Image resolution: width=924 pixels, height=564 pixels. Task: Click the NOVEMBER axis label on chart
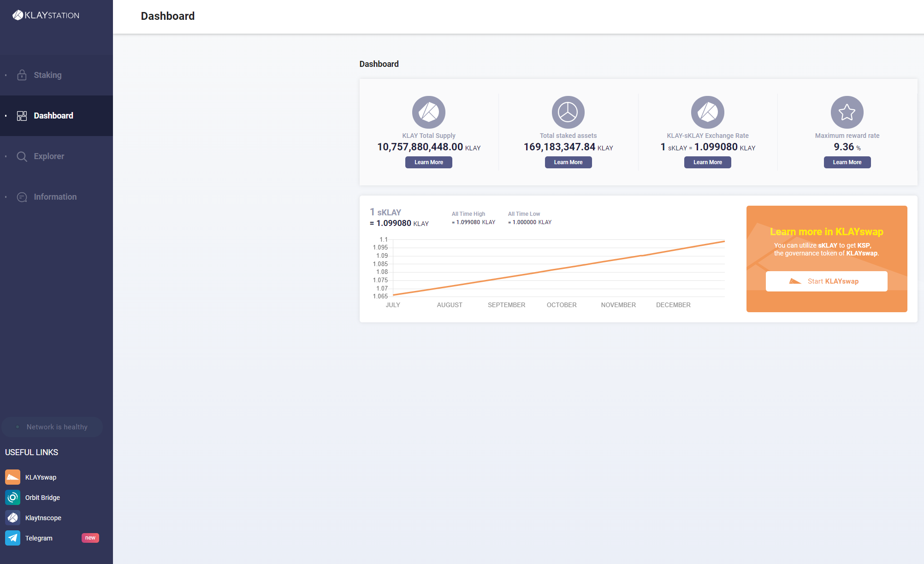[x=618, y=305]
